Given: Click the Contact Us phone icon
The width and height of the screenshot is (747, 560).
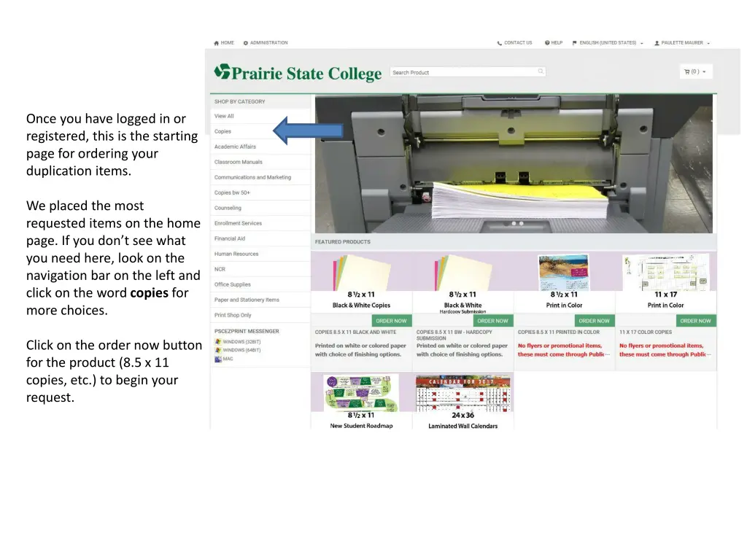Looking at the screenshot, I should point(499,43).
